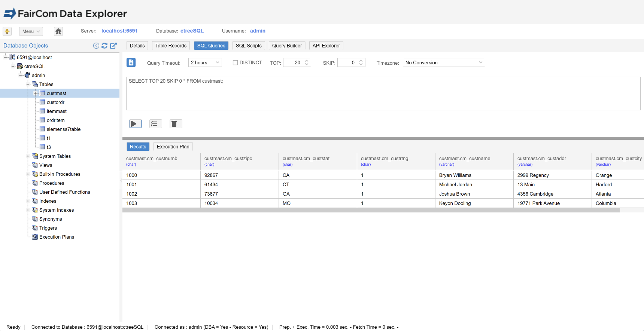Switch to the Details tab

[137, 46]
